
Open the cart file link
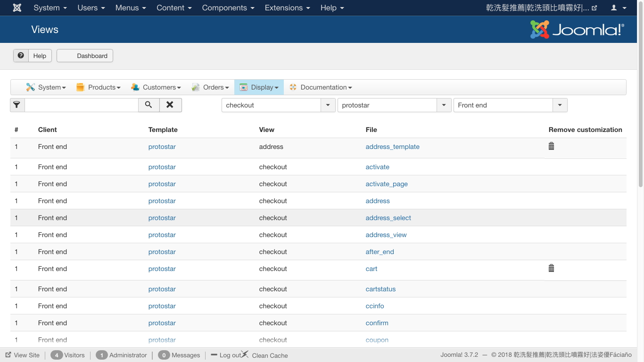372,269
